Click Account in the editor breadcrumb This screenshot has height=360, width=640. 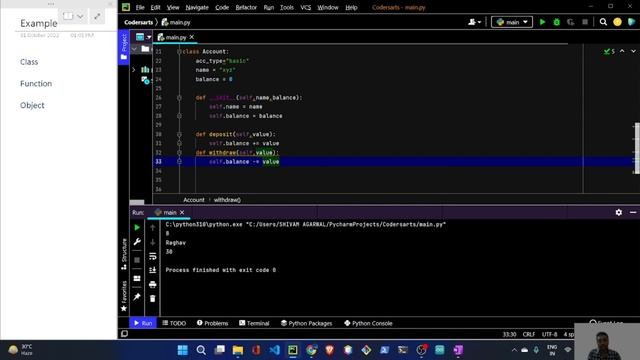[x=193, y=200]
